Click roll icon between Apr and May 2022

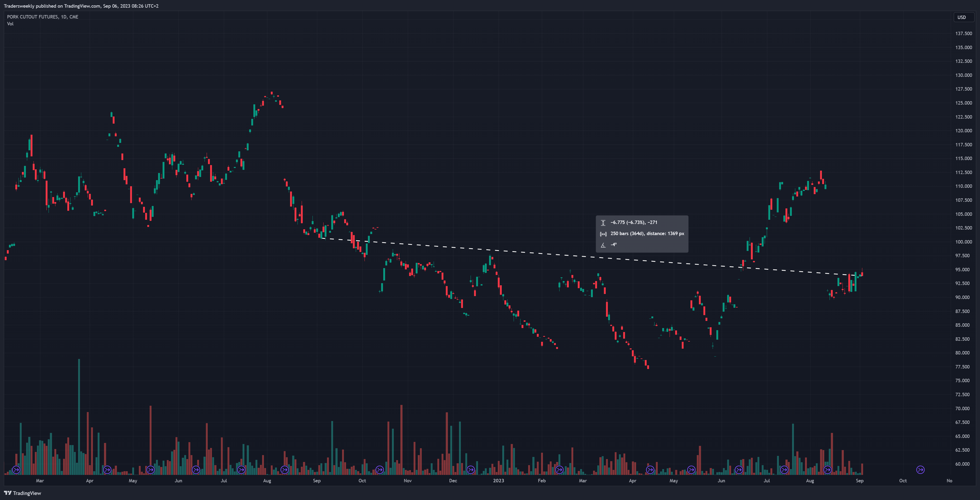click(107, 470)
